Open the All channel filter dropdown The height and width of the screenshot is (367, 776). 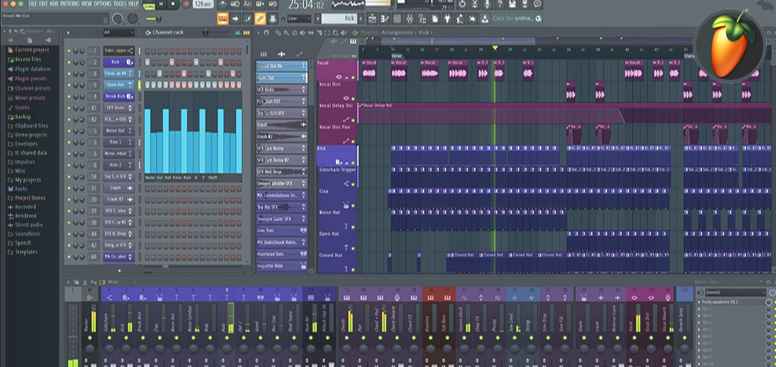tap(119, 33)
